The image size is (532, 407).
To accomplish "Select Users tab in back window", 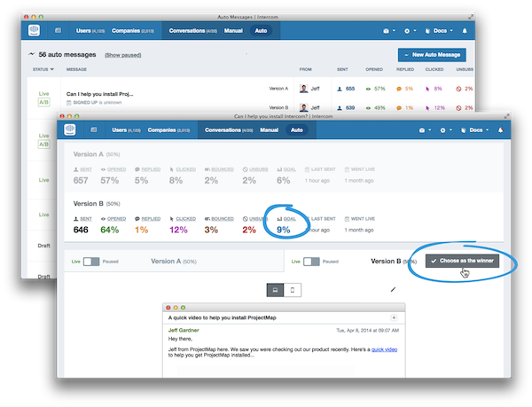I will pos(90,30).
